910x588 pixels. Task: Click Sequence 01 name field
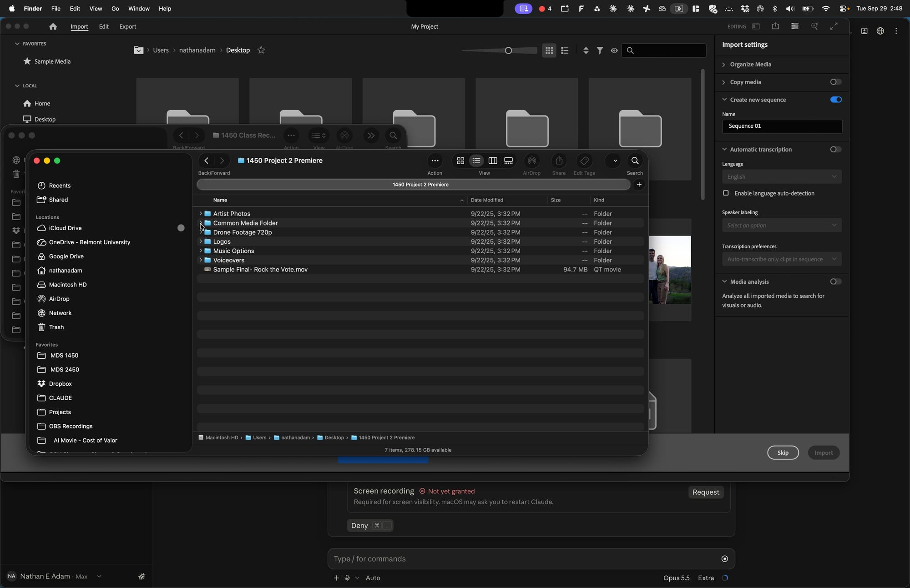pos(782,126)
